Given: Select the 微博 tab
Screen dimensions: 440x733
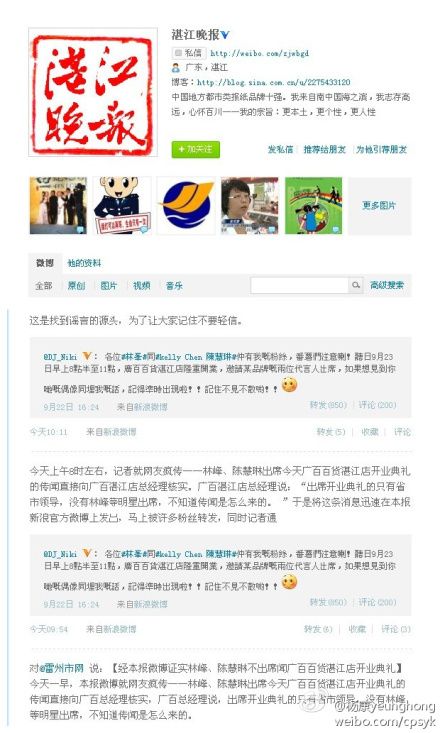Looking at the screenshot, I should 45,263.
